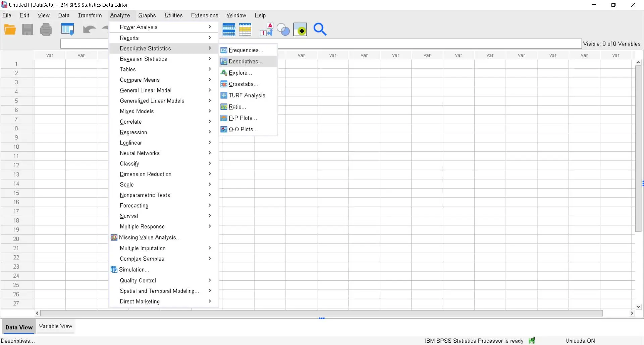Choose Frequencies in Descriptive Statistics submenu

tap(246, 50)
